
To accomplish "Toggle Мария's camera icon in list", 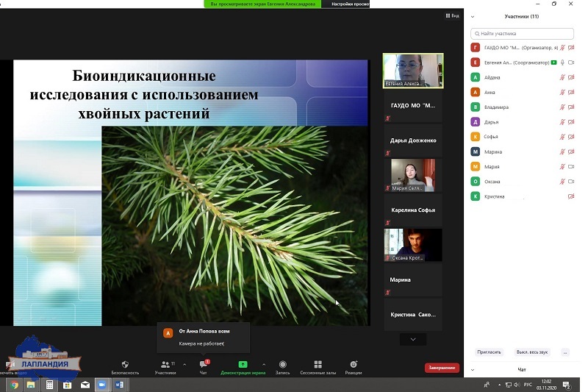I will pyautogui.click(x=571, y=166).
